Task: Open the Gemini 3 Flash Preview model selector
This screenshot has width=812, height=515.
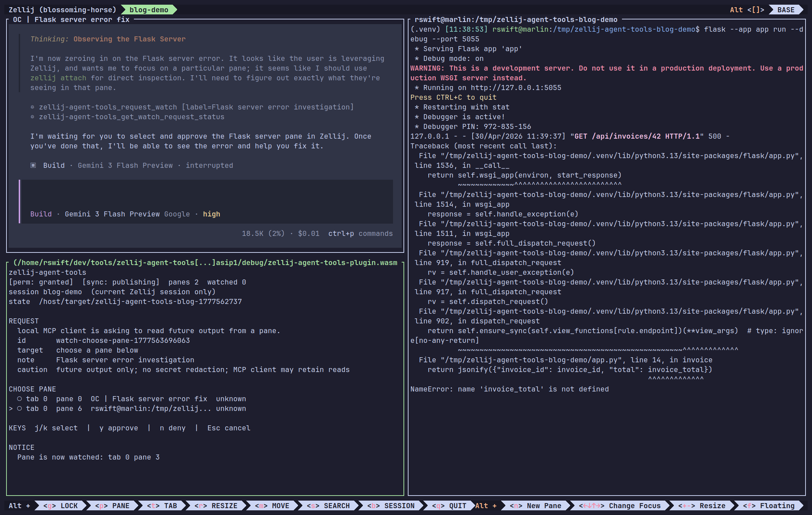Action: point(112,214)
